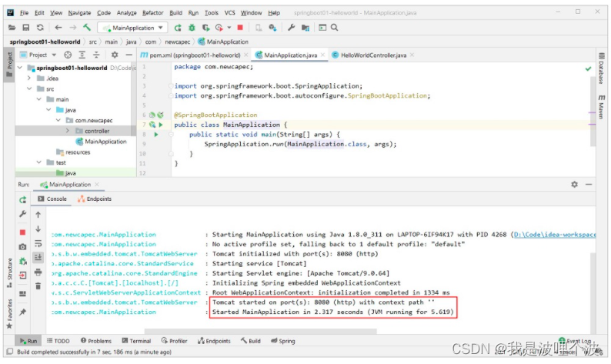Open the Terminal tool window
This screenshot has width=611, height=364.
(x=136, y=341)
